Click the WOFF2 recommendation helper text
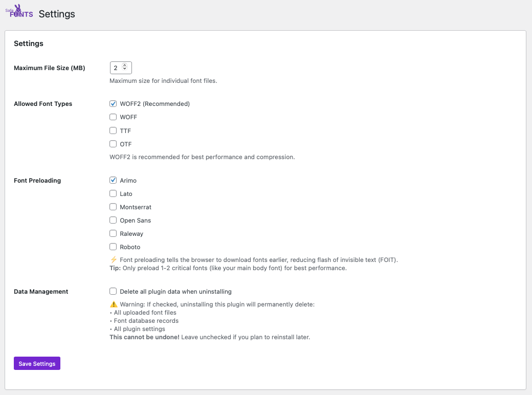The width and height of the screenshot is (532, 395). [202, 157]
